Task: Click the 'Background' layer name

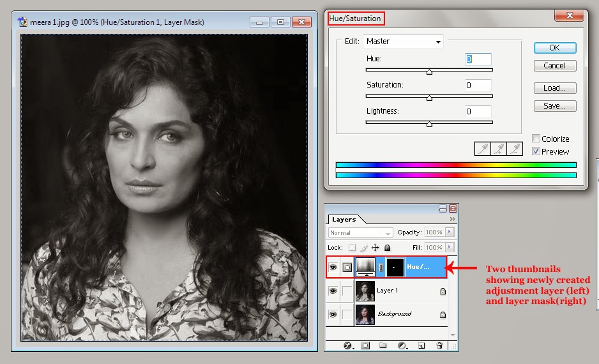Action: [394, 314]
